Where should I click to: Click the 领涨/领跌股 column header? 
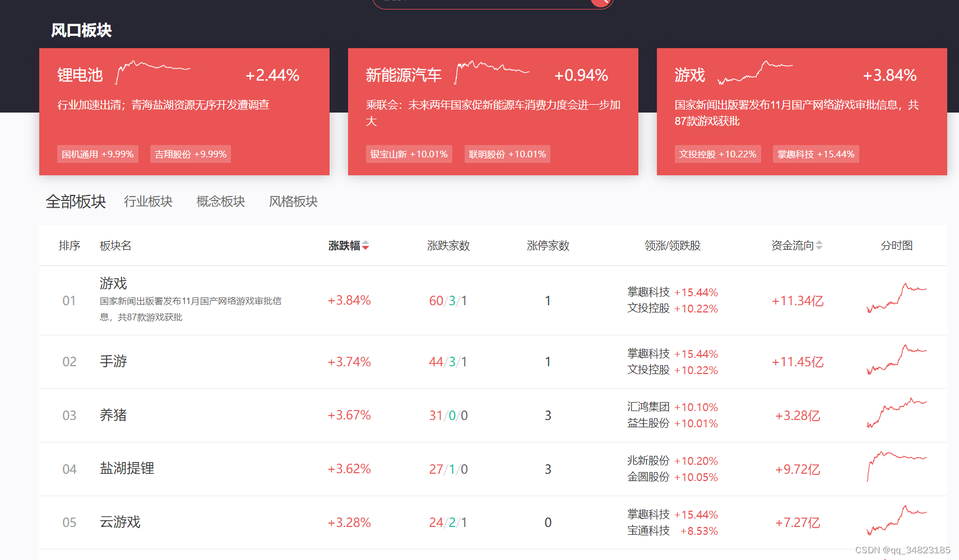coord(673,245)
